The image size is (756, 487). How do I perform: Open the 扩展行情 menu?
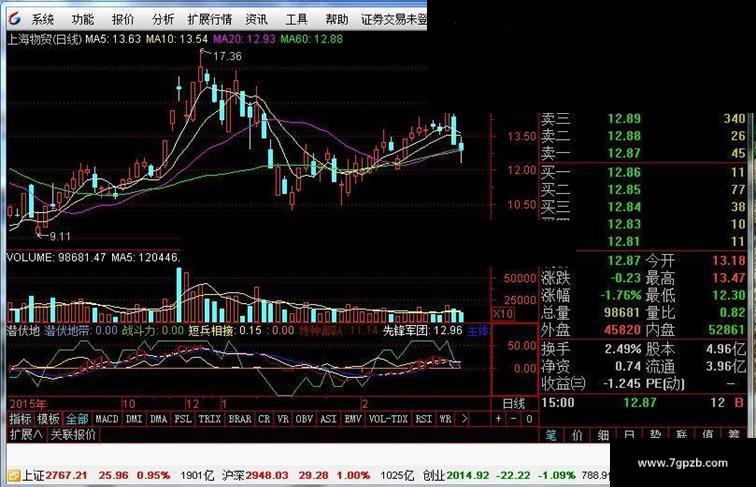point(210,19)
